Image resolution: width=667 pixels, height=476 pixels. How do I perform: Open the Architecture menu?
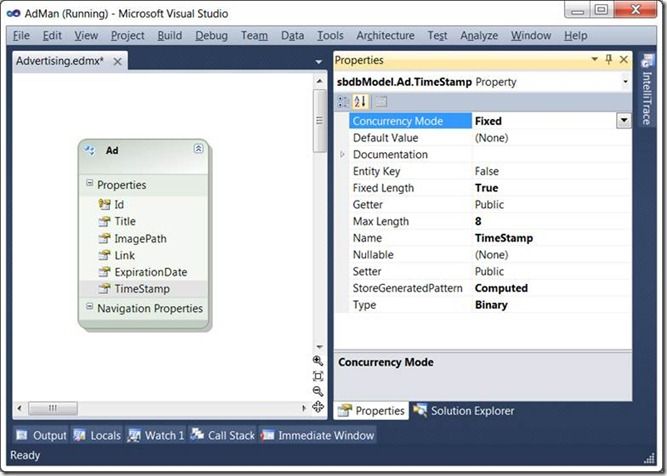[385, 36]
